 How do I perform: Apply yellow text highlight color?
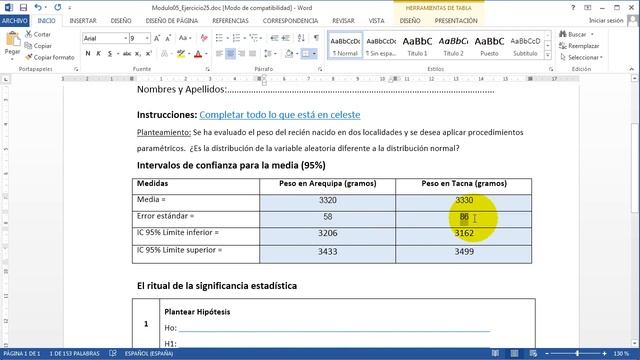pyautogui.click(x=181, y=53)
